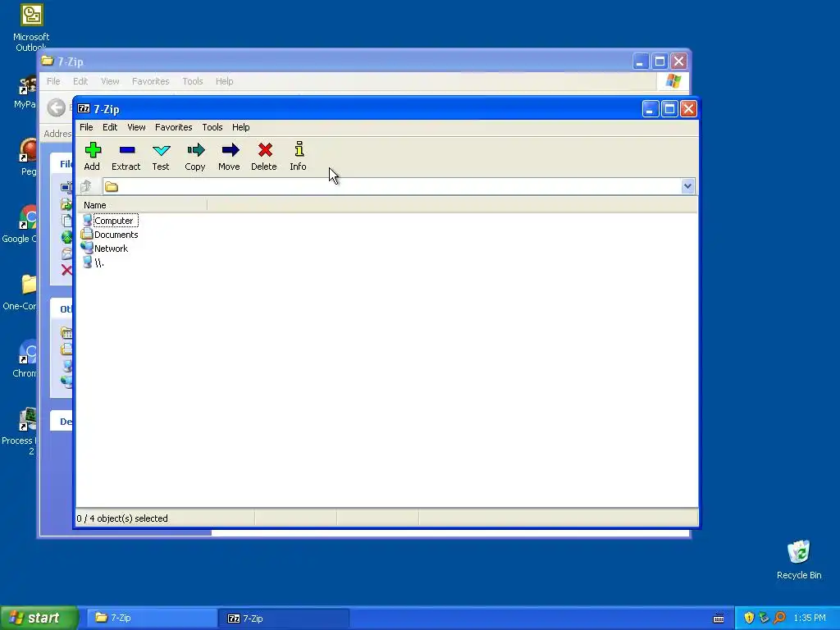Click the security shield tray icon

point(749,618)
